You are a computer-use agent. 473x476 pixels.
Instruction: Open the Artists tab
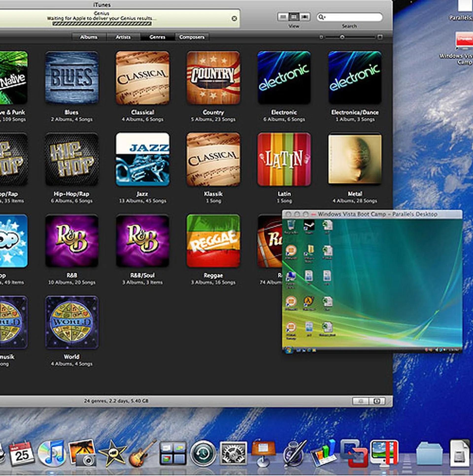coord(123,37)
